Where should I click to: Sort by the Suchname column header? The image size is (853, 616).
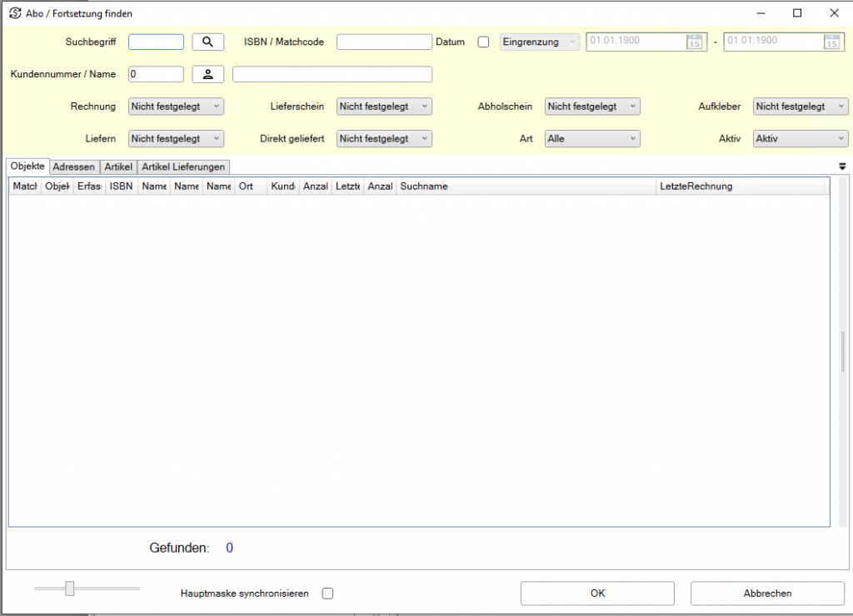pyautogui.click(x=525, y=186)
